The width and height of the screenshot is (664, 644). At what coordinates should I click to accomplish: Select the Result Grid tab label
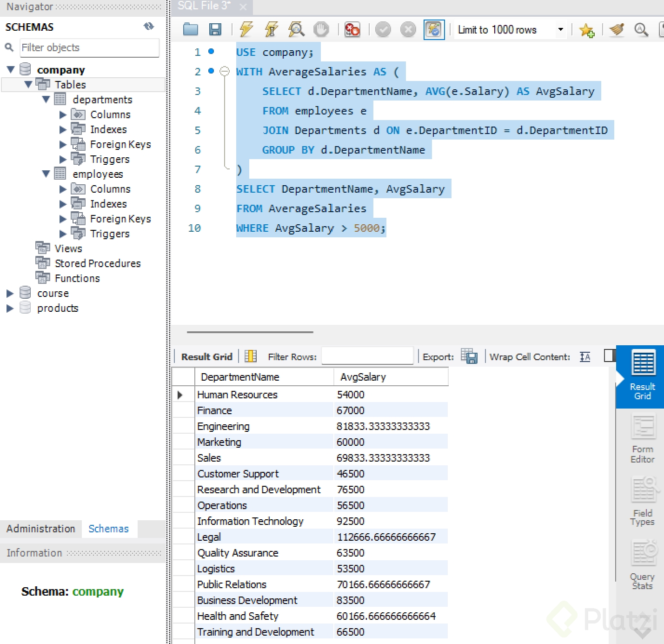207,356
